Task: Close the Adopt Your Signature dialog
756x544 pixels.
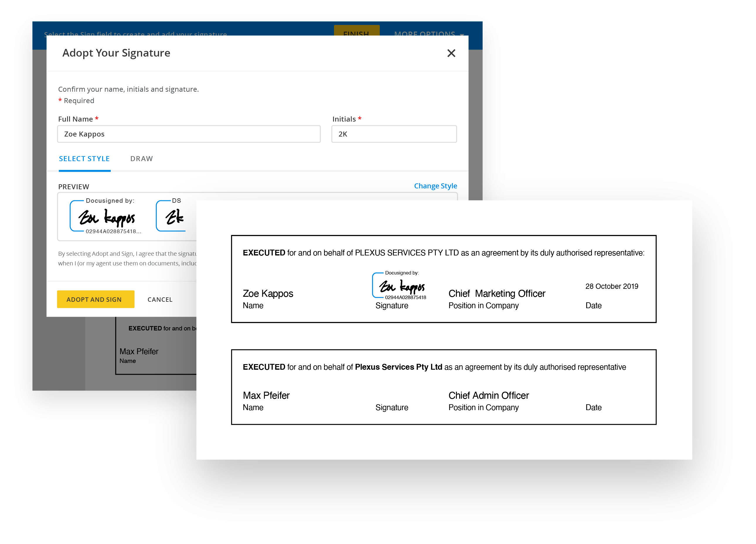Action: click(451, 53)
